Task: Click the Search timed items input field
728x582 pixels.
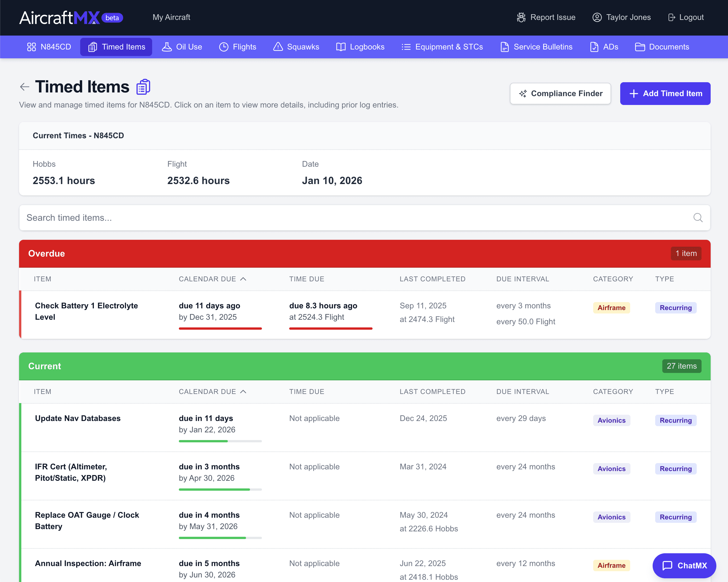Action: coord(338,218)
